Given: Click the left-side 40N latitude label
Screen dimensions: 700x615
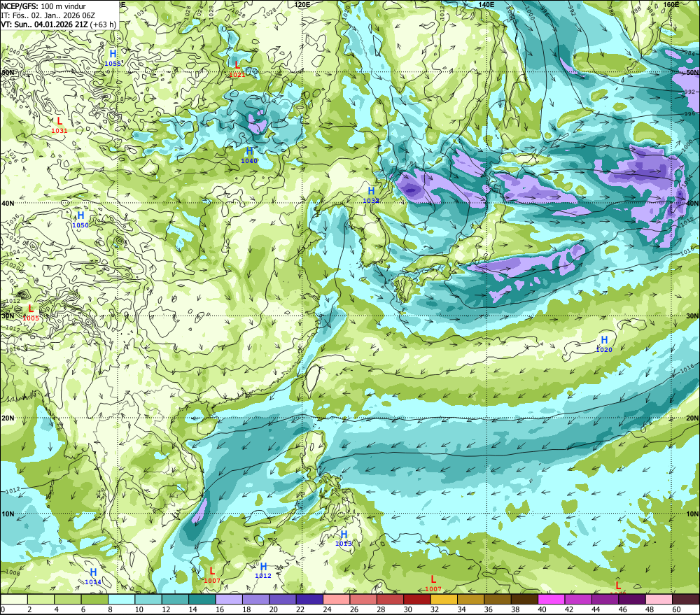Looking at the screenshot, I should [8, 203].
